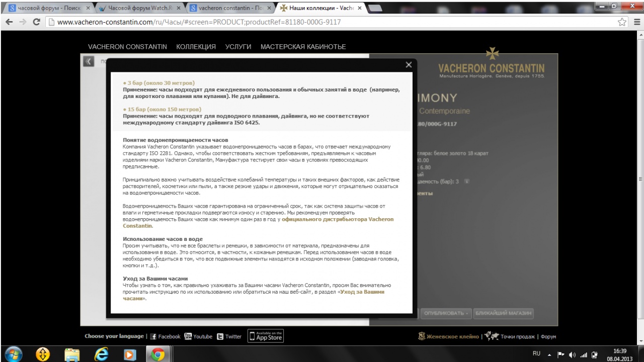Reload the current page

click(37, 22)
